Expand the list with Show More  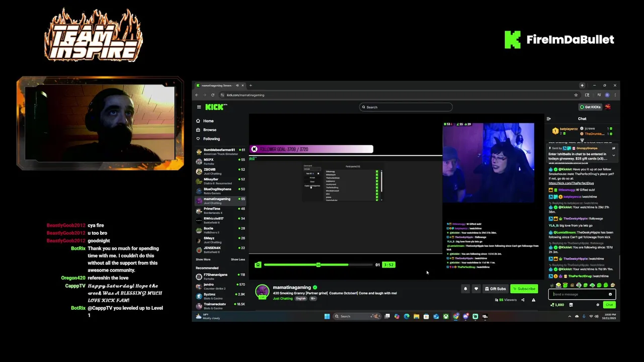pyautogui.click(x=203, y=259)
